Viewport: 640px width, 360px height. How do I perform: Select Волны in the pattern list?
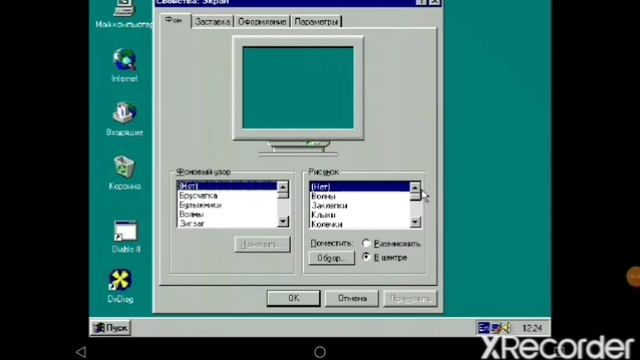[227, 214]
